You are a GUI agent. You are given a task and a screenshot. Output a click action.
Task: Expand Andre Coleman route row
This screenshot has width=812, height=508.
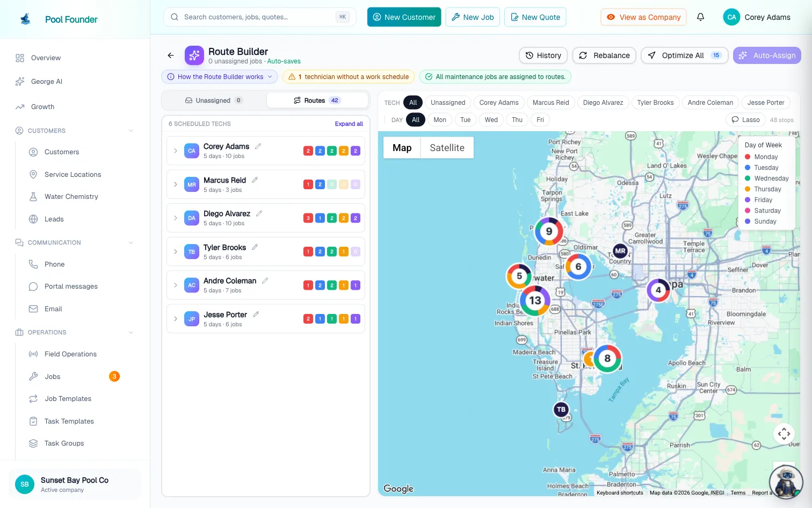point(176,285)
